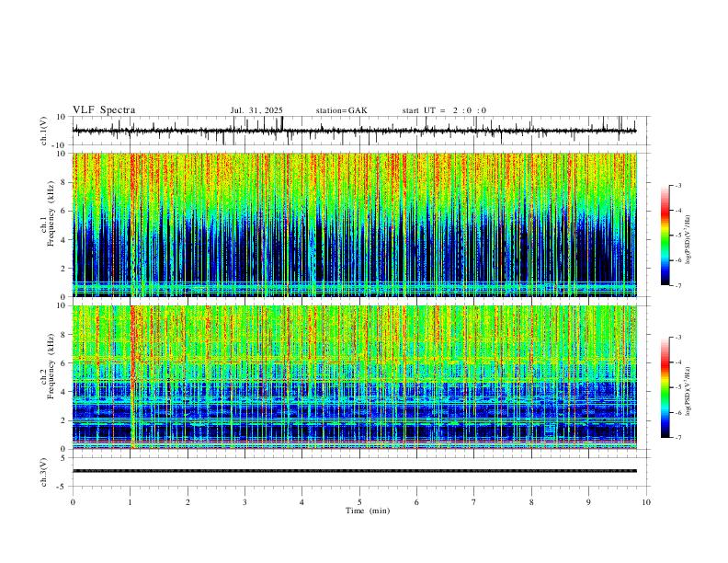Click the time axis tick '10'
The height and width of the screenshot is (563, 728).
pos(646,502)
